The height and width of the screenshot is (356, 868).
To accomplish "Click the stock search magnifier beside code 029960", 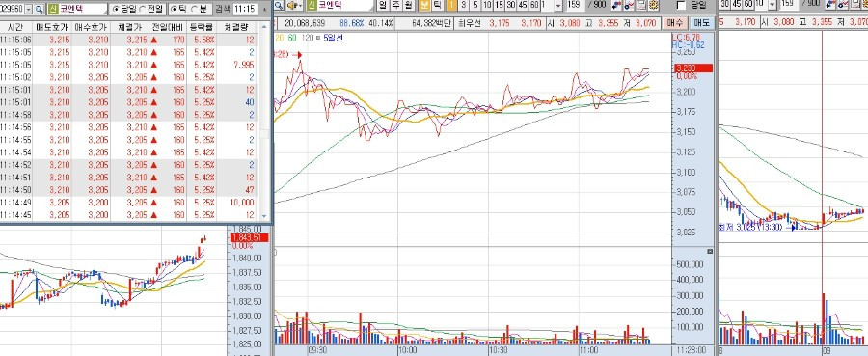I will [x=39, y=9].
